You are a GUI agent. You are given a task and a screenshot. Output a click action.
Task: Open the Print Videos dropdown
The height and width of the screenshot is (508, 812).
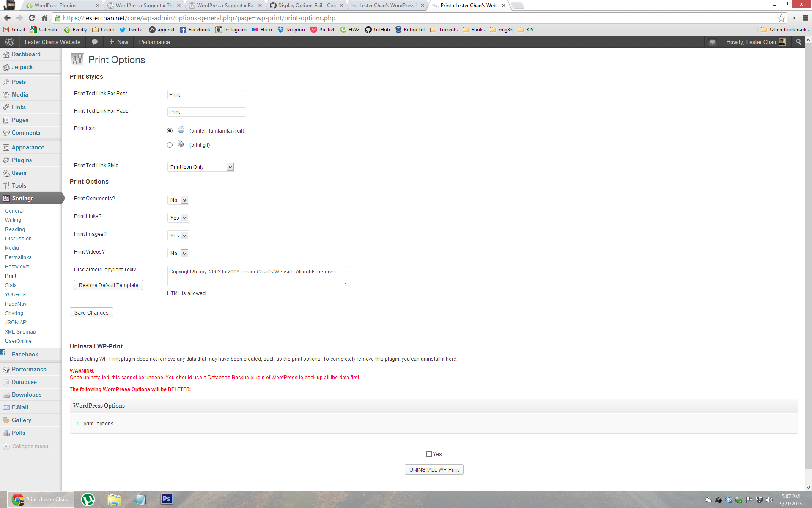click(x=178, y=254)
